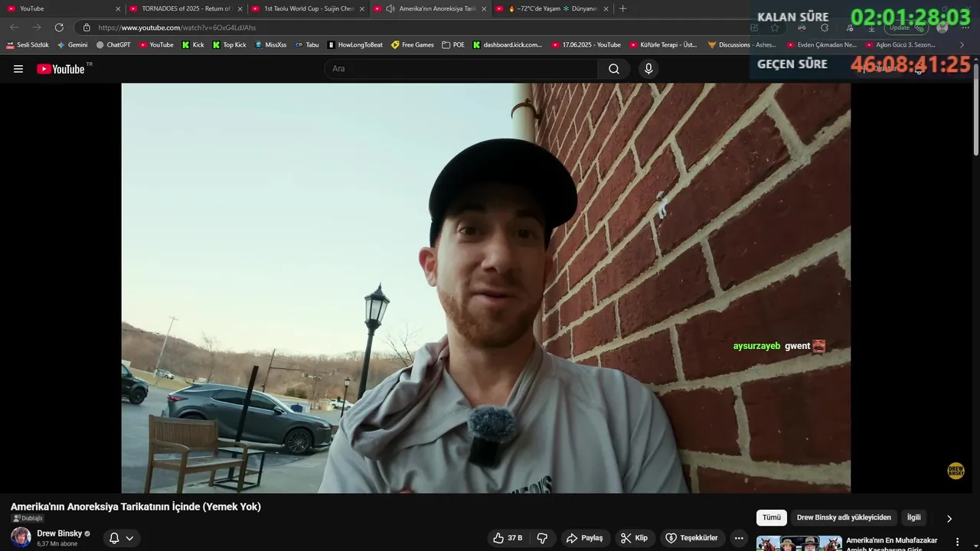This screenshot has width=980, height=551.
Task: Expand the POE bookmarks folder
Action: pos(453,44)
